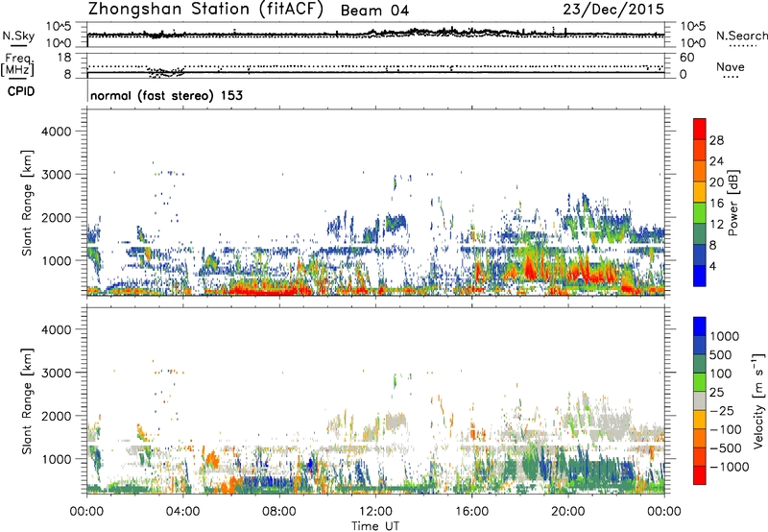Click the '-500' label on the Velocity colorbar
This screenshot has height=532, width=768.
click(x=726, y=448)
